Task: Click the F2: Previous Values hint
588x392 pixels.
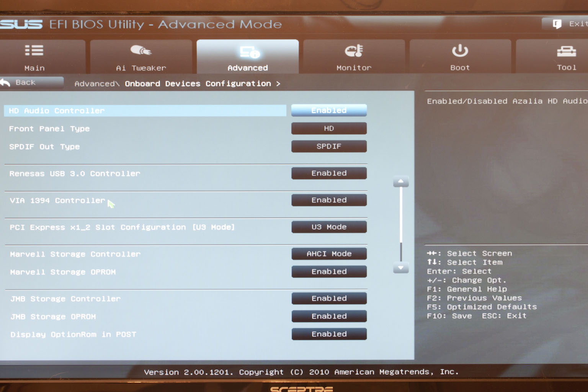Action: point(474,298)
